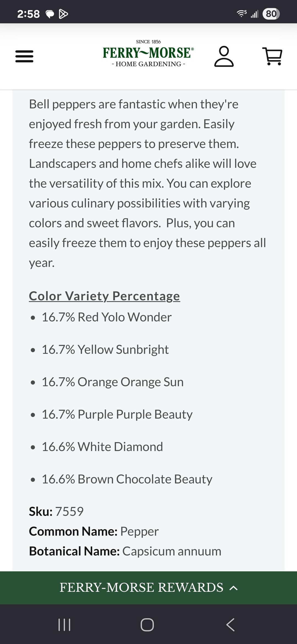Tap the Ferry-Morse Home Gardening logo

tap(148, 54)
